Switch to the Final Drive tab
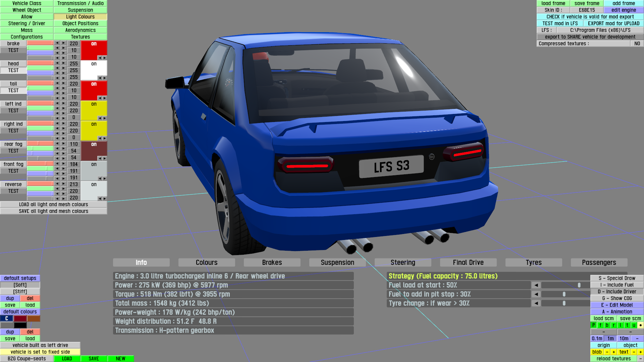Viewport: 644px width, 362px height. pos(468,262)
